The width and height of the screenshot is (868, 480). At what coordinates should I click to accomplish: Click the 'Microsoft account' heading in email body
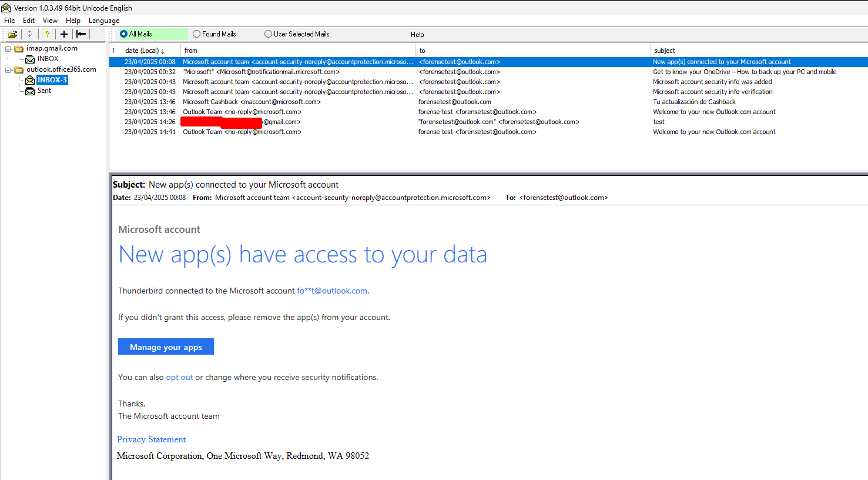click(x=159, y=229)
